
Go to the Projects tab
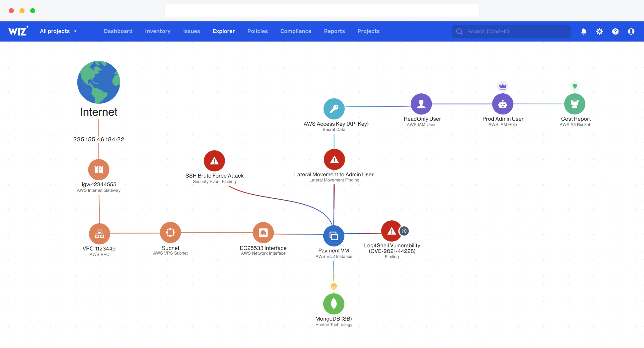(369, 31)
